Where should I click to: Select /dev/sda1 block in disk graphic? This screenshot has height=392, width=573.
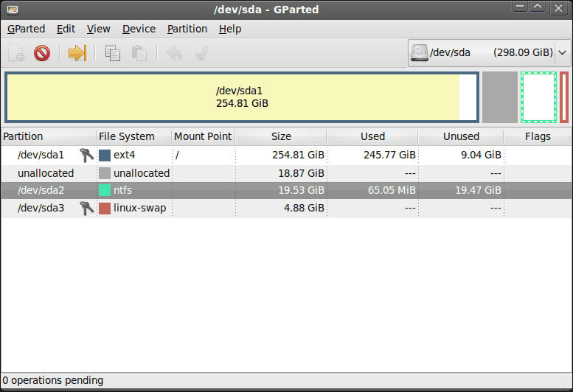[x=242, y=97]
